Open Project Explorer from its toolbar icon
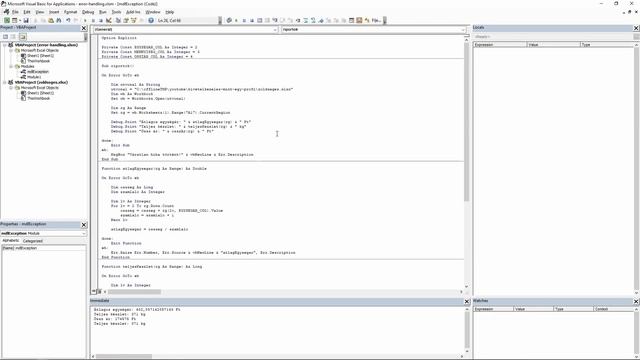This screenshot has height=360, width=640. pos(118,20)
